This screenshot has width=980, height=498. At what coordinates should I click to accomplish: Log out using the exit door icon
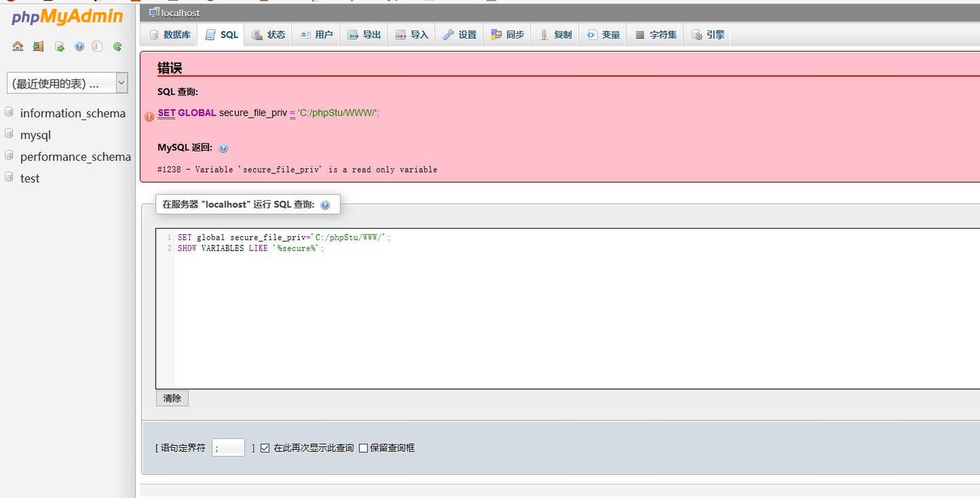coord(37,46)
